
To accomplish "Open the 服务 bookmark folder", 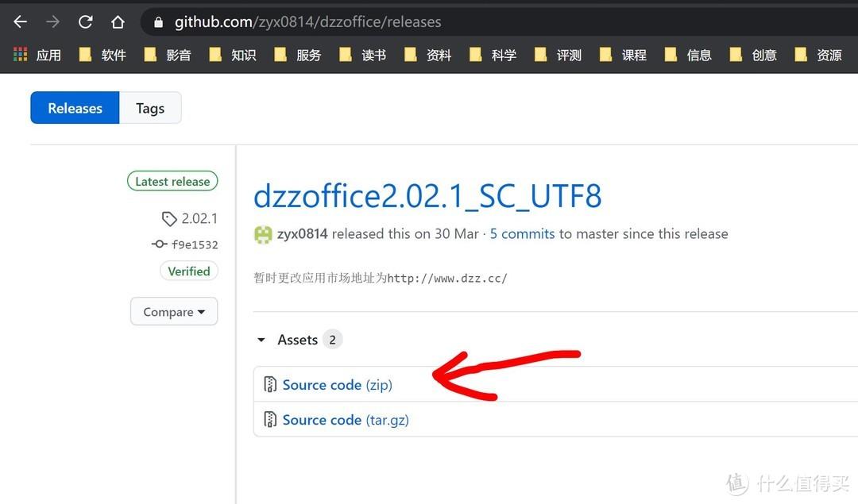I will pyautogui.click(x=298, y=55).
